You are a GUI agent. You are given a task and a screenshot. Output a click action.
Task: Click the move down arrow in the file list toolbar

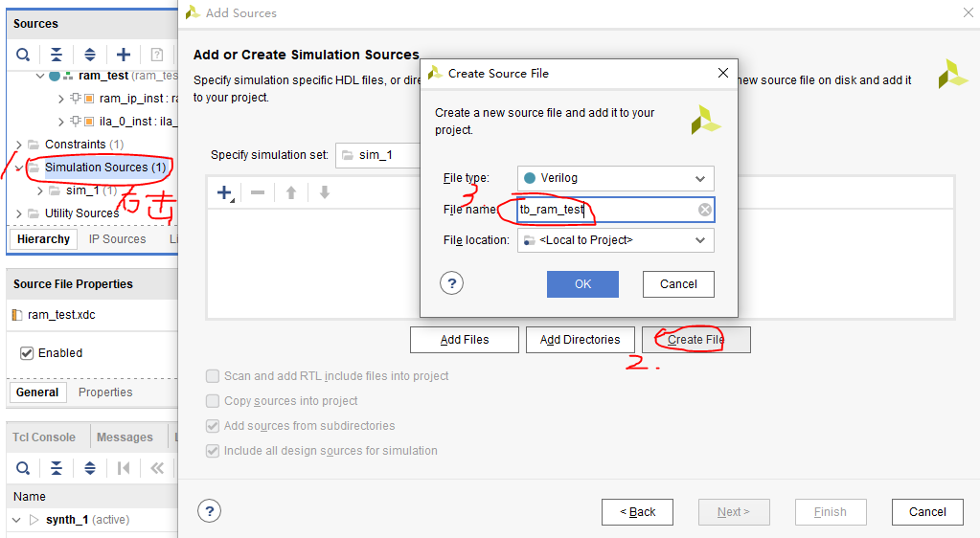[325, 193]
